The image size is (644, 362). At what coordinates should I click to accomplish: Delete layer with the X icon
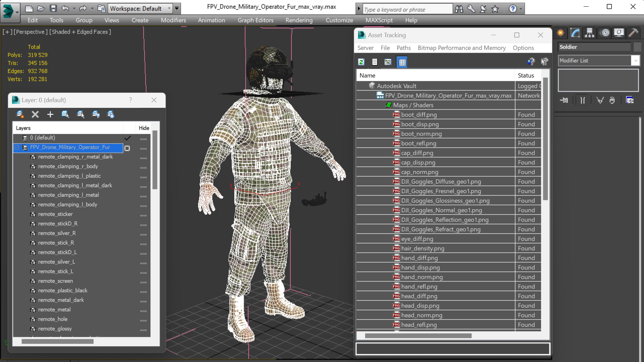pos(35,115)
